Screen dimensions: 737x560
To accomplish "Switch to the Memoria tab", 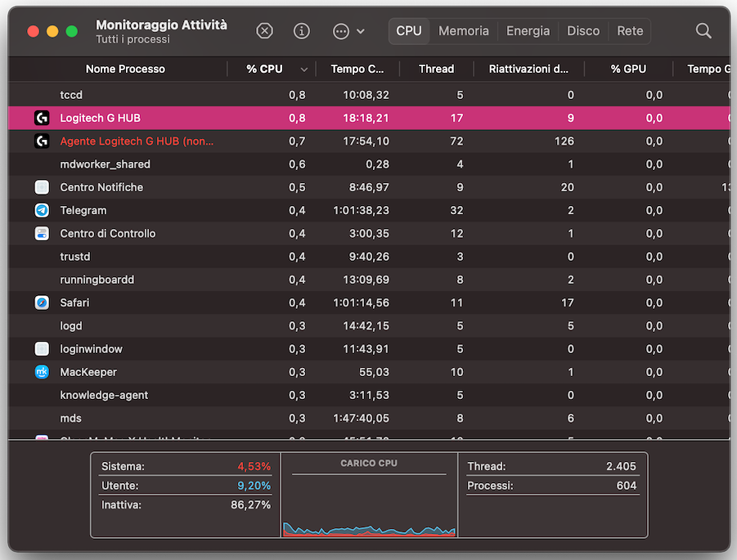I will [463, 31].
